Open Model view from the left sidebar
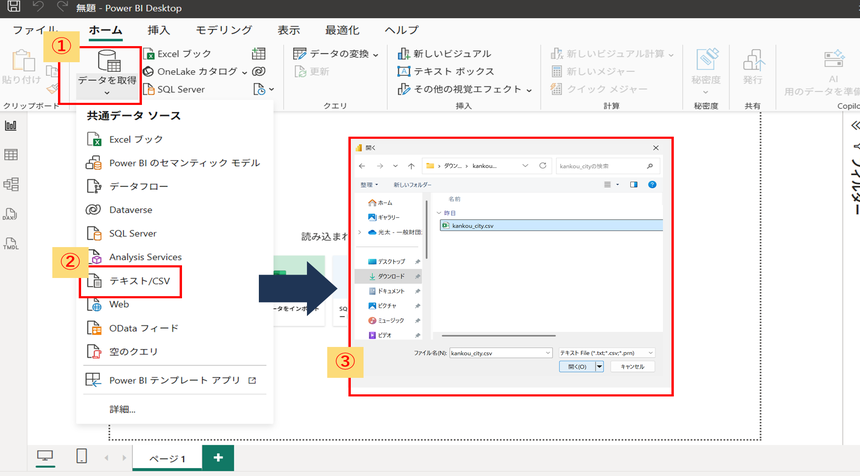 coord(11,184)
